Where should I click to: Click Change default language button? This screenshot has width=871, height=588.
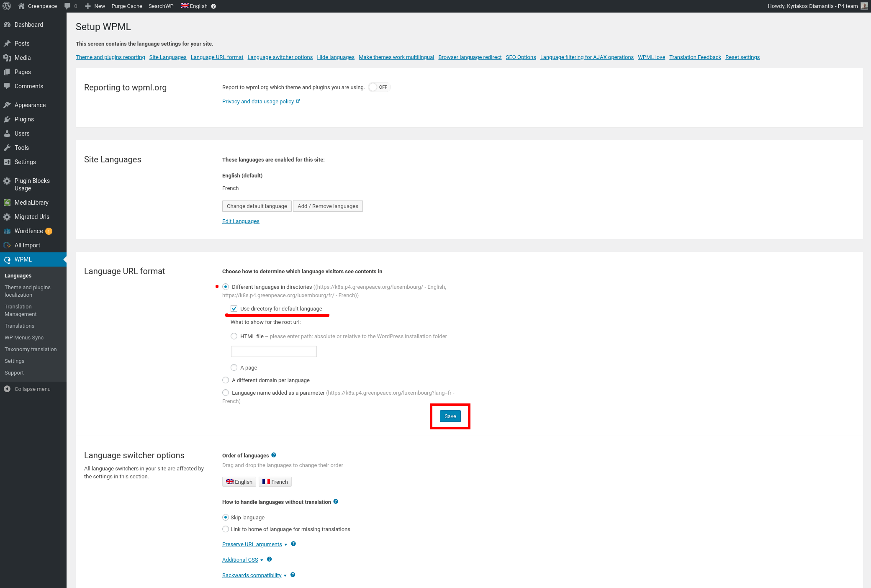(x=257, y=206)
